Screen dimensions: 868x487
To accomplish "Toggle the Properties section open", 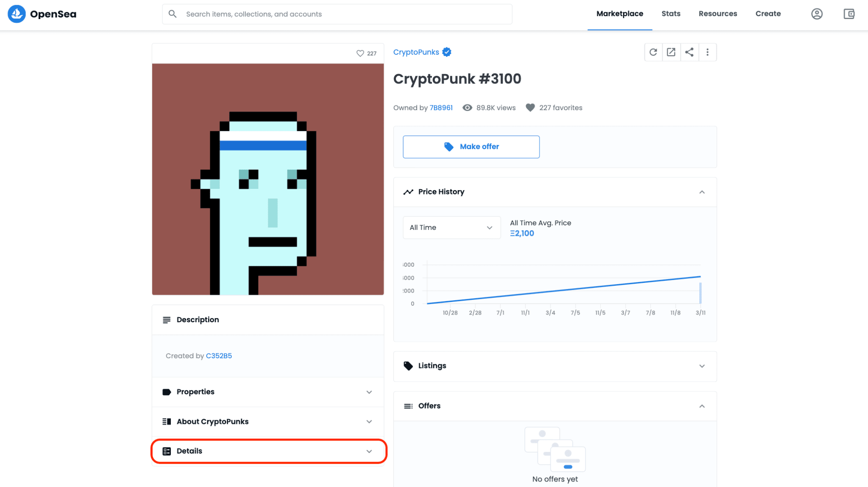I will [x=268, y=391].
